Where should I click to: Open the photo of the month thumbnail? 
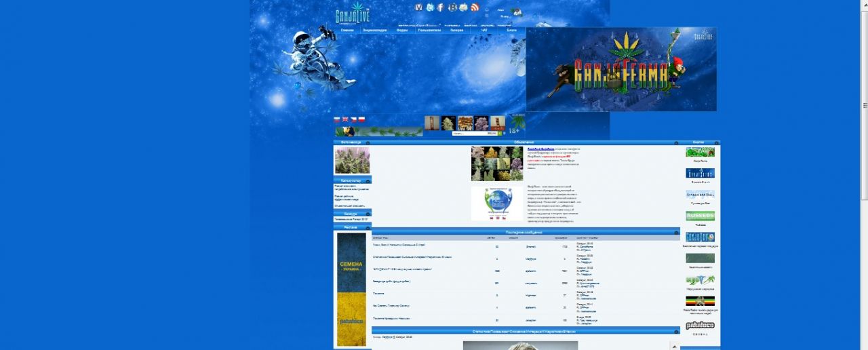352,161
